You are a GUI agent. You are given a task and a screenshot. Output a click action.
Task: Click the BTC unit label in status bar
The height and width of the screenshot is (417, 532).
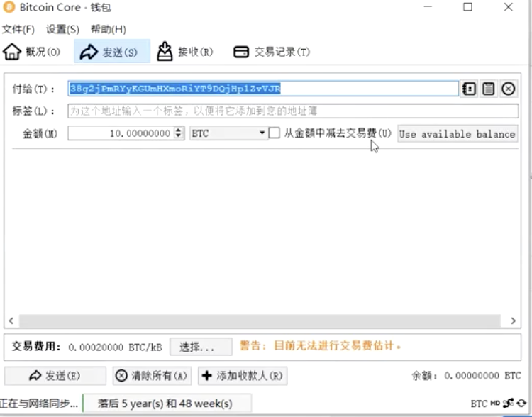[x=479, y=404]
